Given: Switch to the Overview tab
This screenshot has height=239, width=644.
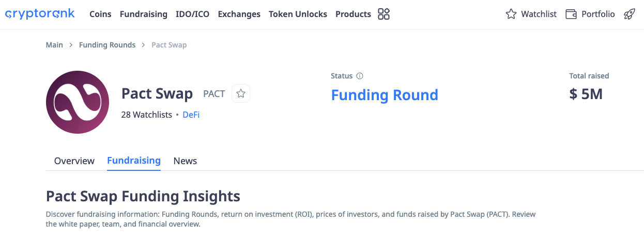Looking at the screenshot, I should click(x=74, y=161).
